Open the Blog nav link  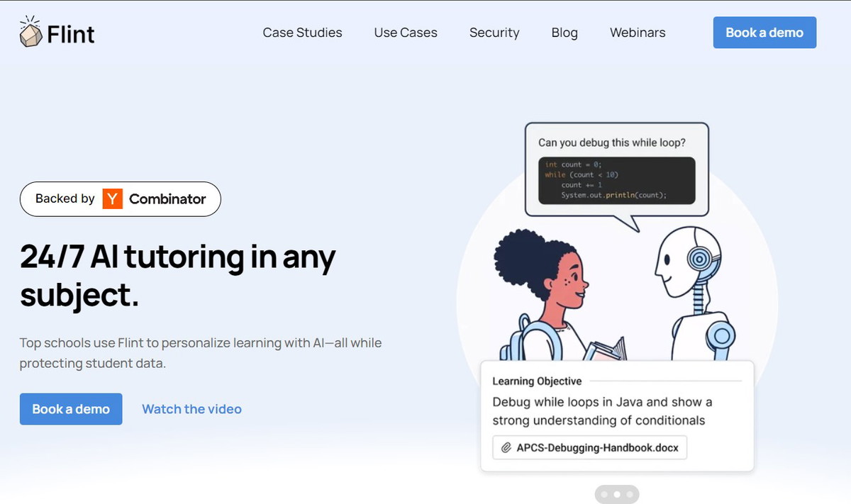pyautogui.click(x=564, y=33)
